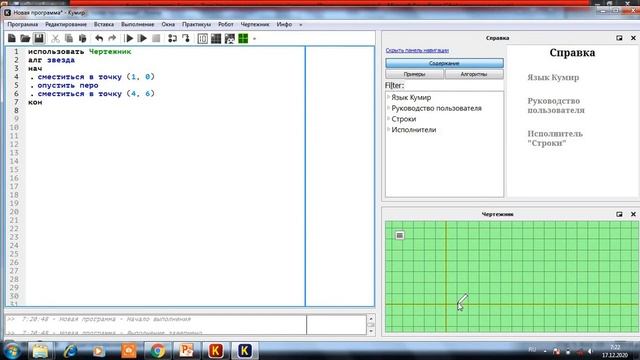Cut selected text with scissors icon
This screenshot has height=360, width=640.
click(x=55, y=39)
